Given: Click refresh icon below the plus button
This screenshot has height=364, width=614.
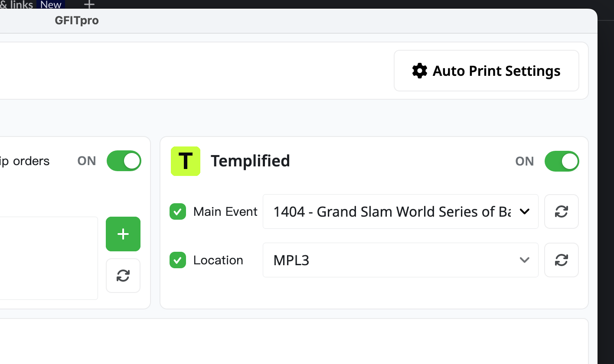Looking at the screenshot, I should pyautogui.click(x=123, y=276).
